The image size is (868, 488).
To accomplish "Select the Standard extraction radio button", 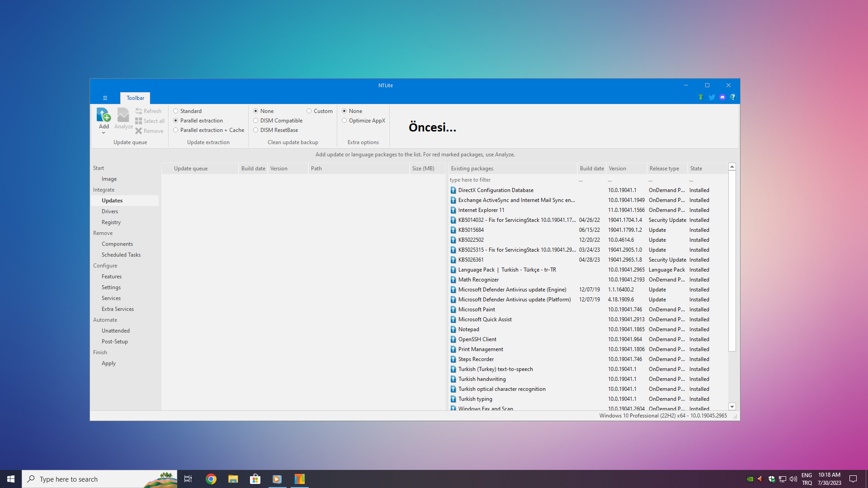I will [x=176, y=111].
